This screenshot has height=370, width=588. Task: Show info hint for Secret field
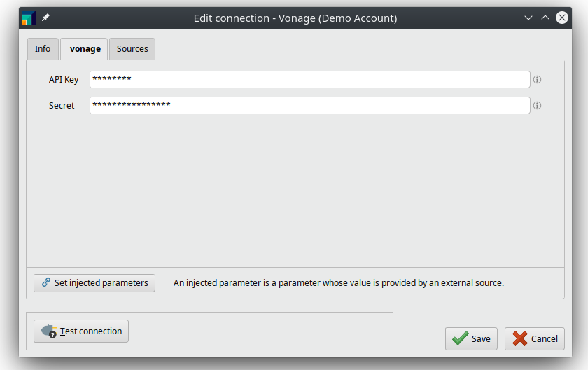pyautogui.click(x=538, y=106)
